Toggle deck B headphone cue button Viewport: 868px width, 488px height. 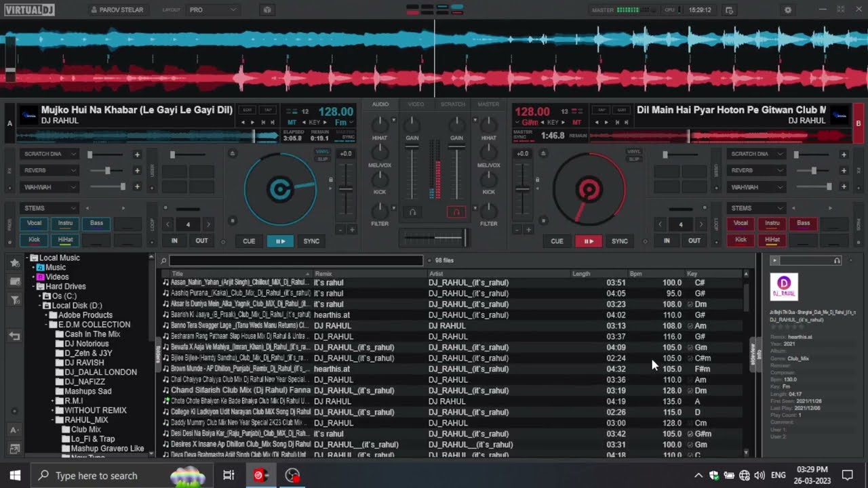456,212
